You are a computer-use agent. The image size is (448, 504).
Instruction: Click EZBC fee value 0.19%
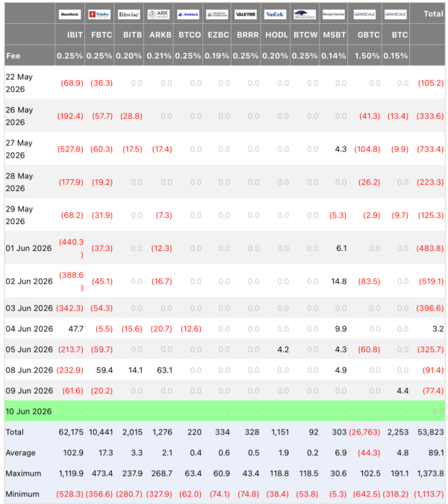click(x=217, y=55)
